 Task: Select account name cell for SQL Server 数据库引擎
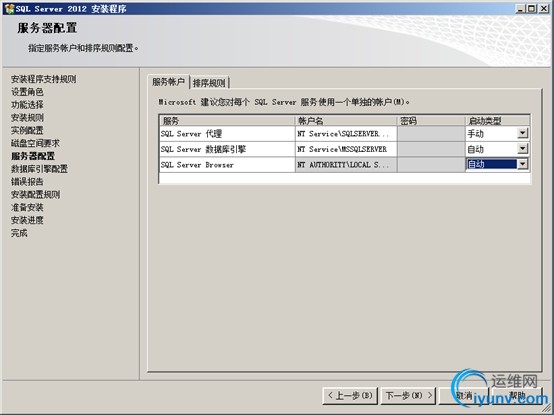[346, 149]
